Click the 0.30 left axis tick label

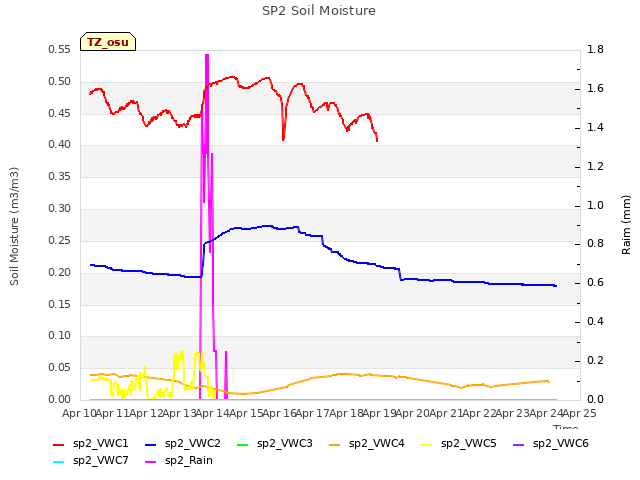point(60,208)
